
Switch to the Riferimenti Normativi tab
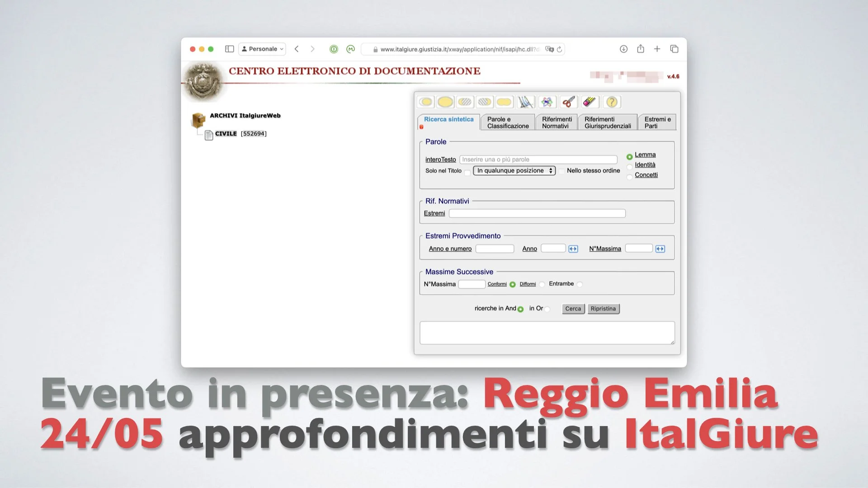click(557, 122)
